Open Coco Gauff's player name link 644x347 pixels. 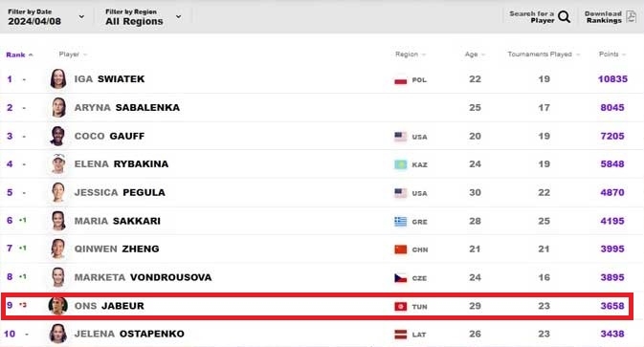109,136
